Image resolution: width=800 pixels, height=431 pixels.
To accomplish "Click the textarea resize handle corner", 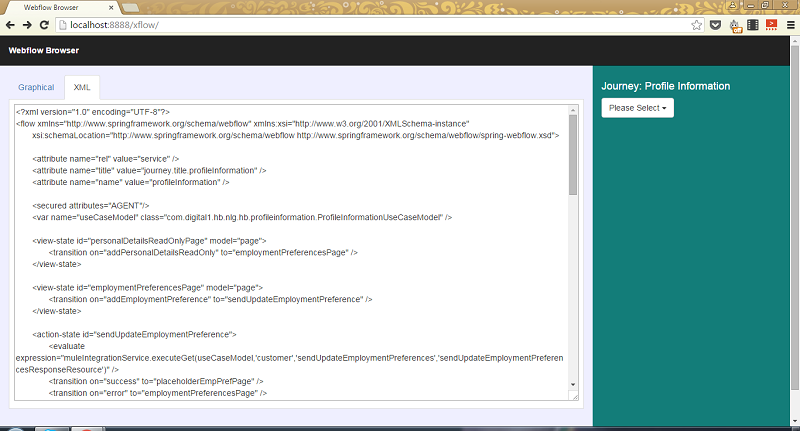I will [574, 396].
